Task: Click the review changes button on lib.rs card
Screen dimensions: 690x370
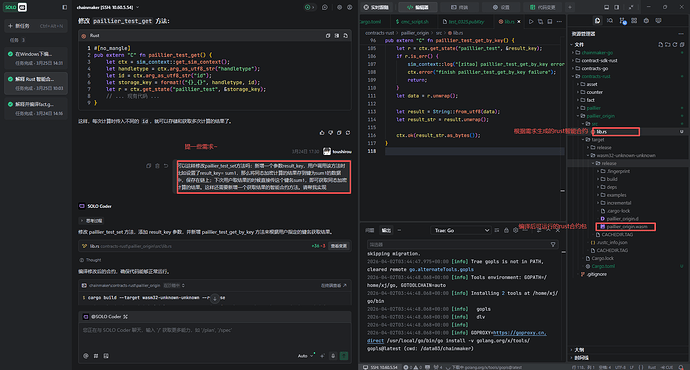Action: coord(339,246)
